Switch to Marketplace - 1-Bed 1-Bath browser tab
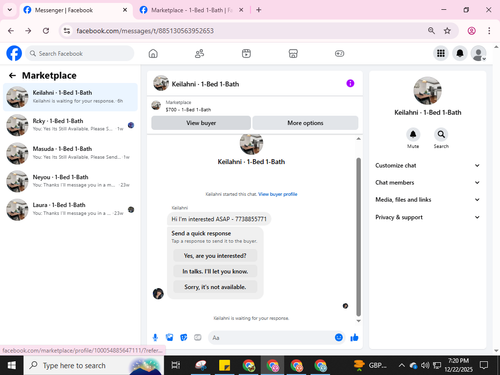Viewport: 500px width, 375px height. click(x=192, y=10)
